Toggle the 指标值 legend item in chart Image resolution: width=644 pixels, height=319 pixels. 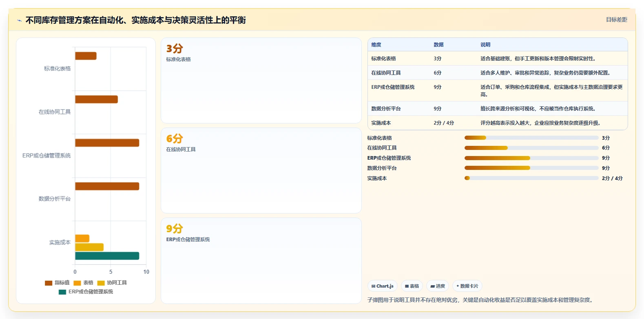(x=57, y=283)
